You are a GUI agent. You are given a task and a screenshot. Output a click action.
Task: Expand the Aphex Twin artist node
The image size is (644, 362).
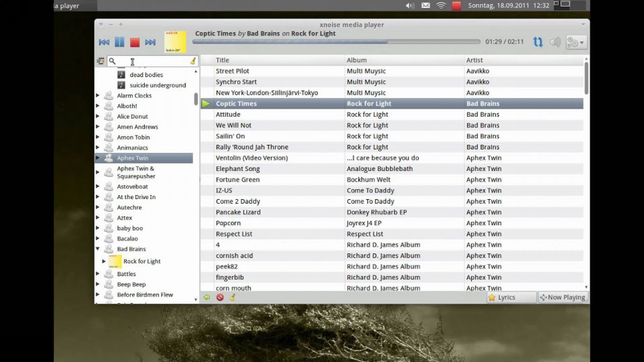[x=98, y=158]
